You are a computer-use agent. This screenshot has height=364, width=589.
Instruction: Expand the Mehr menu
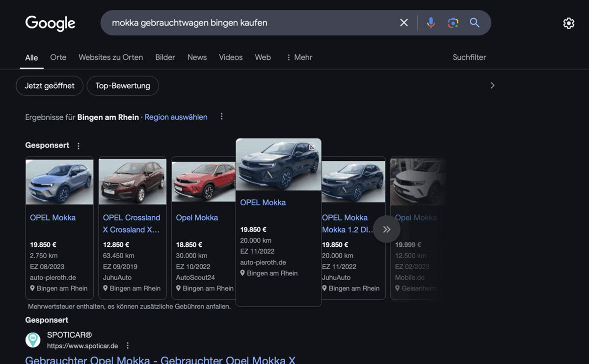[x=299, y=57]
